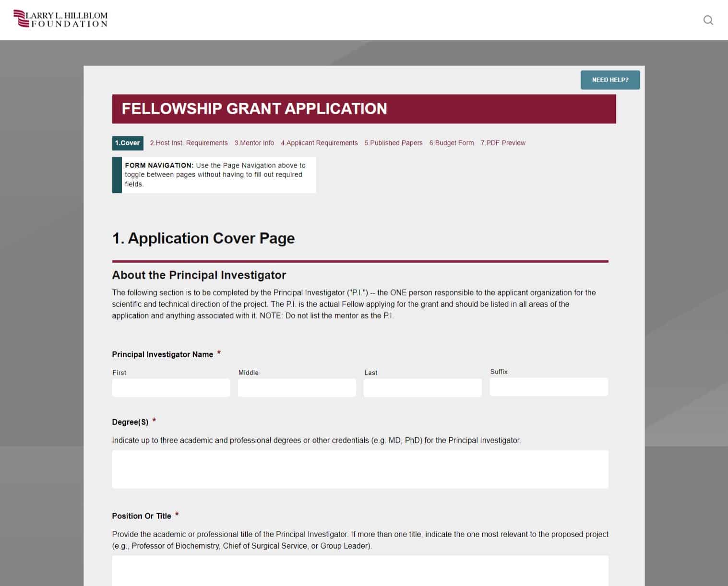Open the 7.PDF Preview page
This screenshot has height=586, width=728.
(x=503, y=142)
